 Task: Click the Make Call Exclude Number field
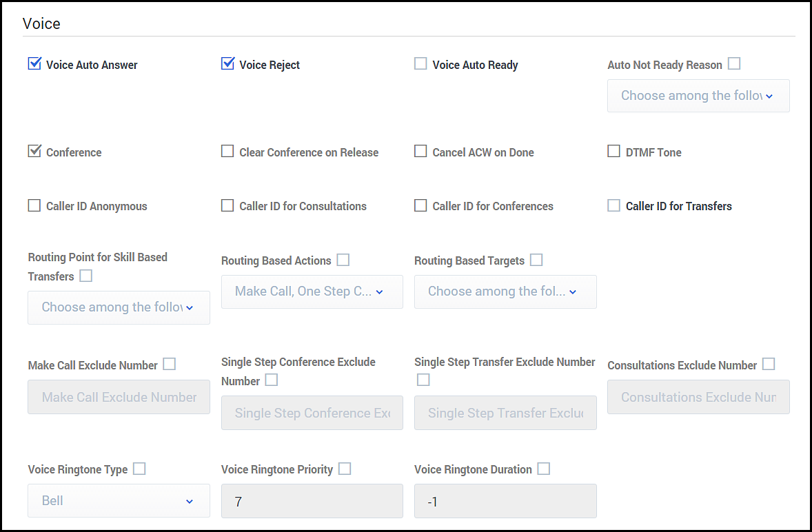(x=119, y=398)
